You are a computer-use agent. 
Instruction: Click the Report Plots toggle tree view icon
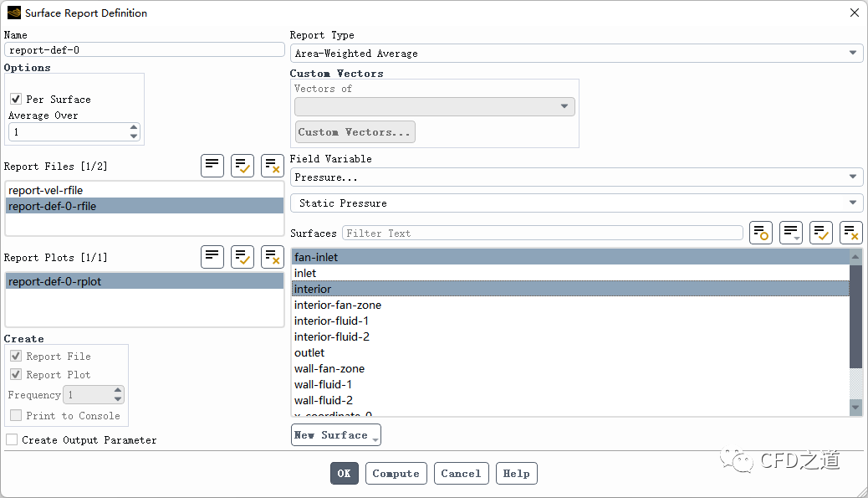pyautogui.click(x=212, y=257)
